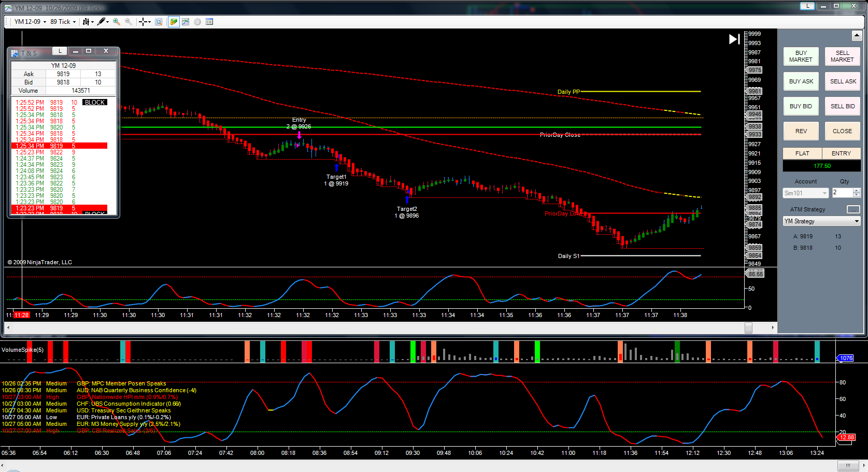Screen dimensions: 868x472
Task: Click the SELL ASK button
Action: coord(842,81)
